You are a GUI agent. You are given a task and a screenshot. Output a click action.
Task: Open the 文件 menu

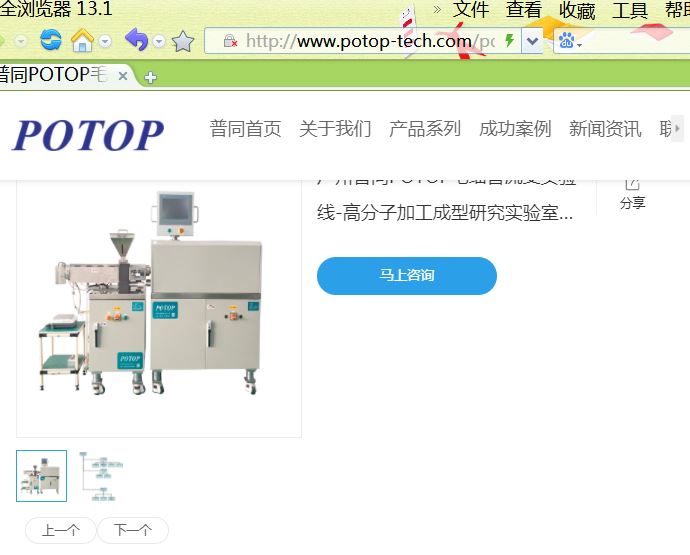471,10
